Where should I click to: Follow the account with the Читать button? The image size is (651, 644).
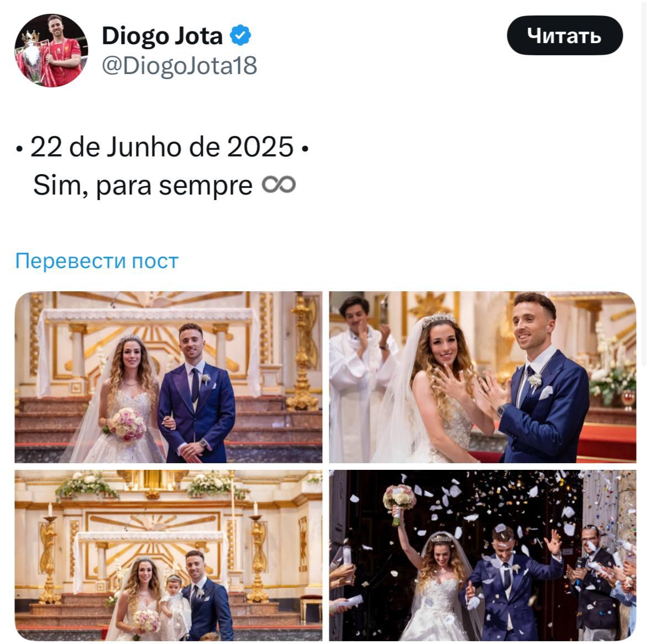(565, 35)
